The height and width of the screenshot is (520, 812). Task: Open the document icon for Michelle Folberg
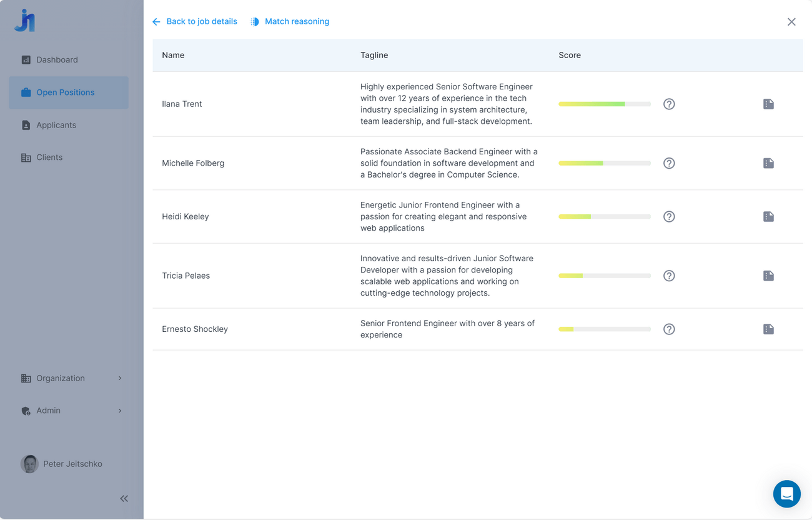click(x=768, y=163)
